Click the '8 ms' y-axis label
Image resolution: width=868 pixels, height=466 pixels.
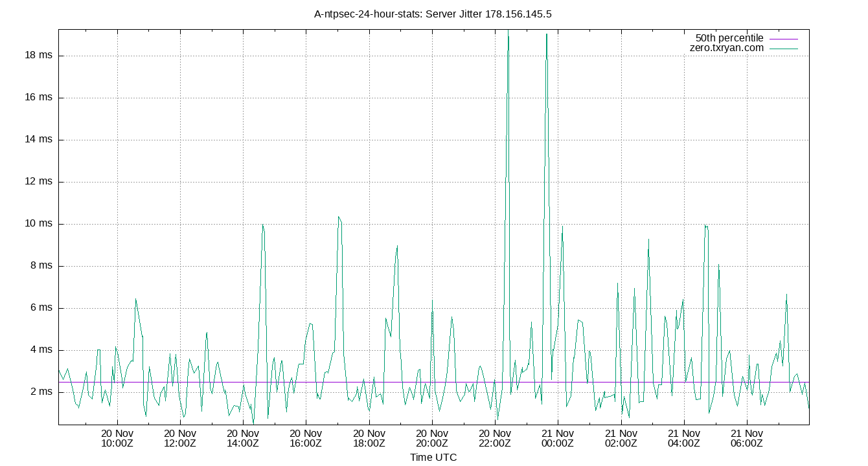(x=41, y=266)
